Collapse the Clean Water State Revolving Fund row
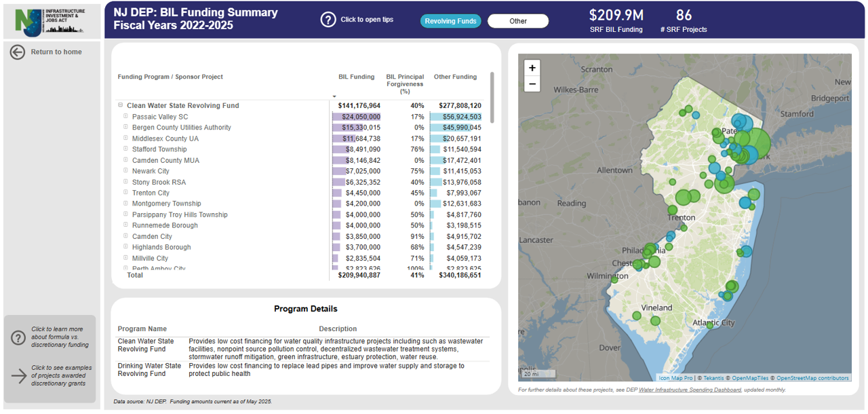 (x=120, y=105)
